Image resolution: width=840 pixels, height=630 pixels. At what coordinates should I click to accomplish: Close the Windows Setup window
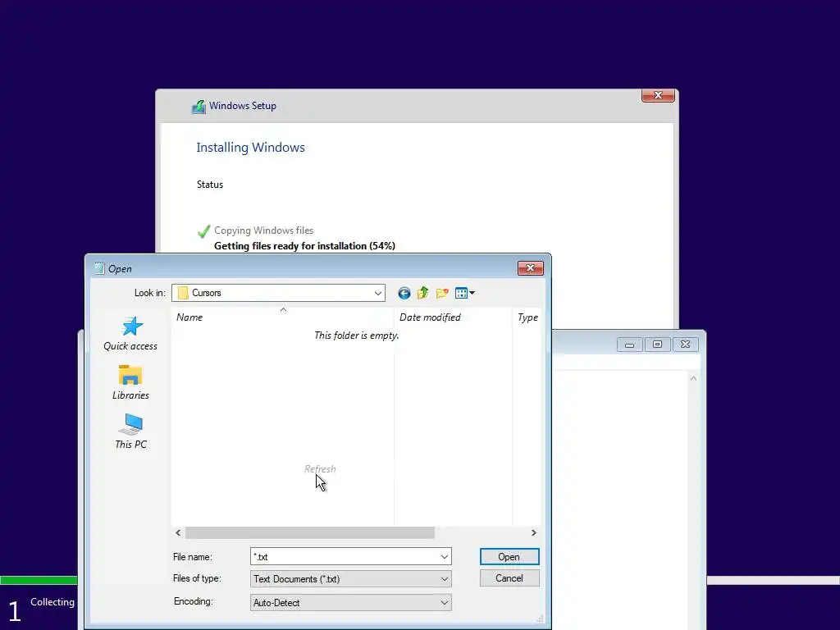[x=658, y=95]
